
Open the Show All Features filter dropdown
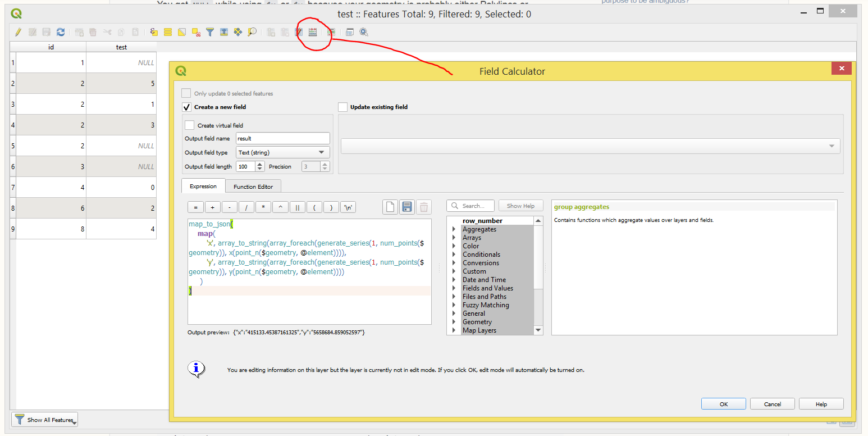[x=44, y=420]
